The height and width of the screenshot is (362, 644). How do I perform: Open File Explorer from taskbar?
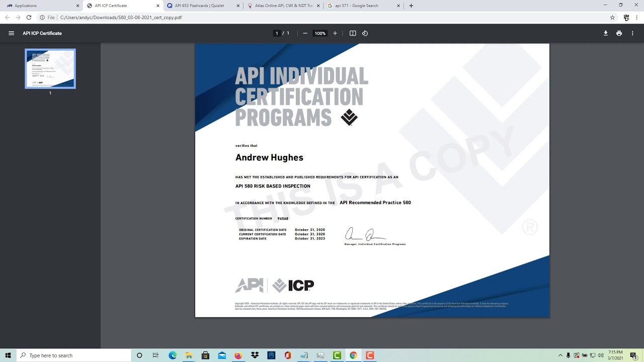[189, 355]
